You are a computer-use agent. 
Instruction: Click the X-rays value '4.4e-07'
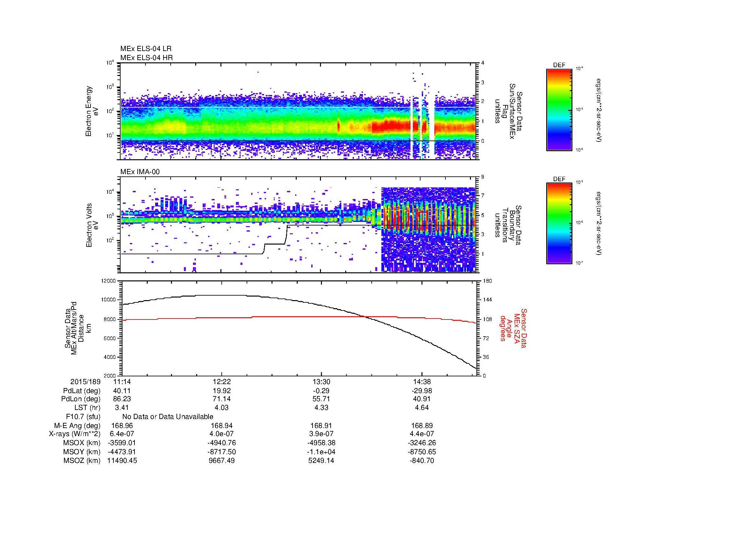pos(422,434)
